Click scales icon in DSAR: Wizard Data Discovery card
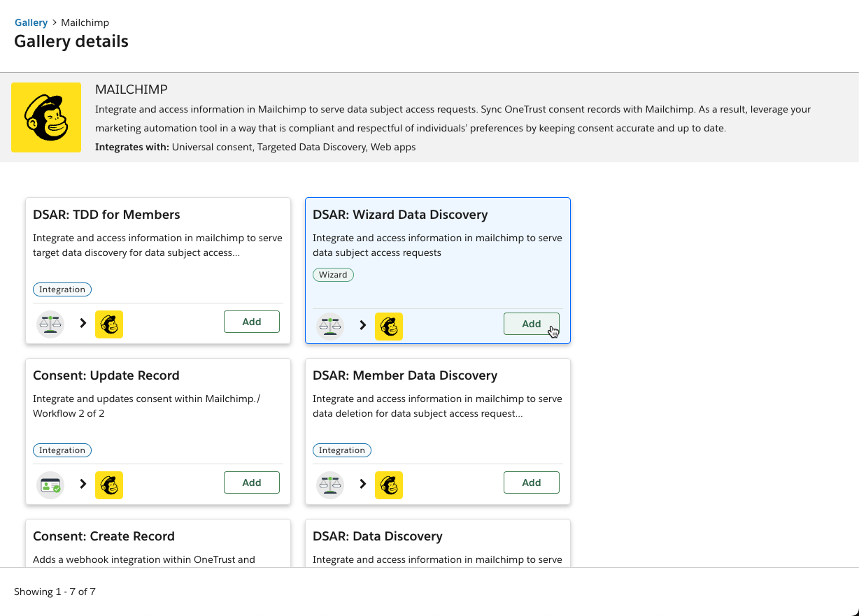 (330, 326)
